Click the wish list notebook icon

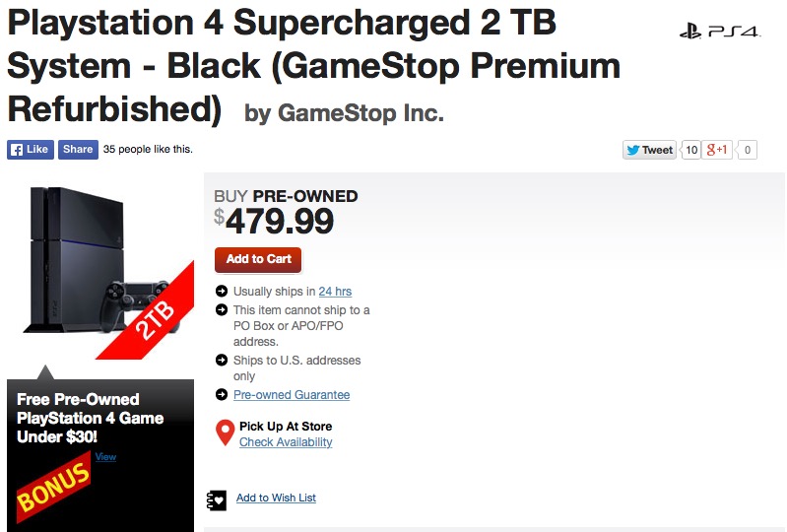tap(217, 499)
